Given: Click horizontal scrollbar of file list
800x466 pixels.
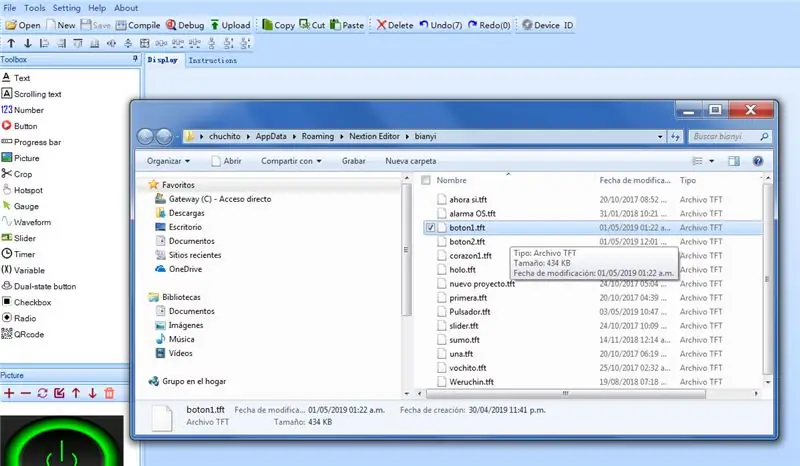Looking at the screenshot, I should pyautogui.click(x=565, y=394).
